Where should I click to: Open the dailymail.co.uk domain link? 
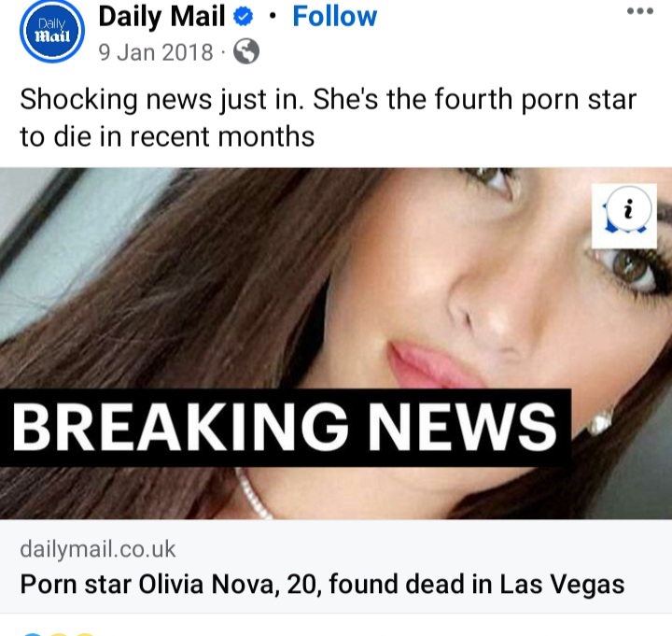[98, 549]
